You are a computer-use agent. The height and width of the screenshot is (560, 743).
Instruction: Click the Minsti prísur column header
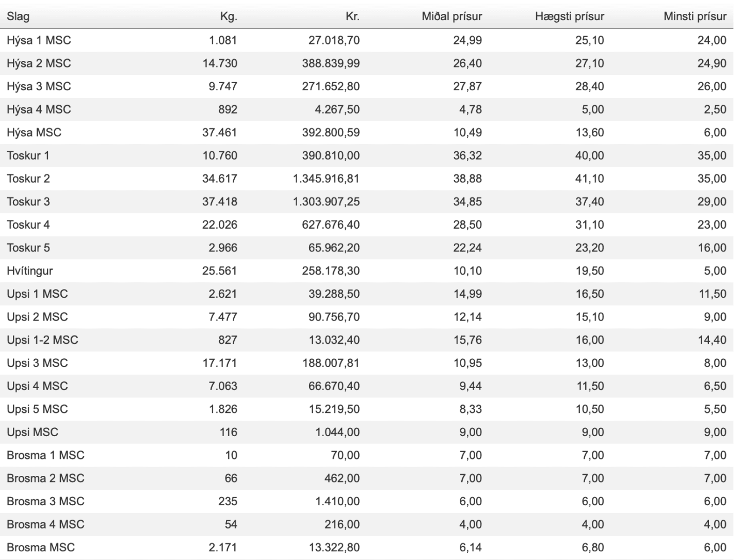point(695,17)
